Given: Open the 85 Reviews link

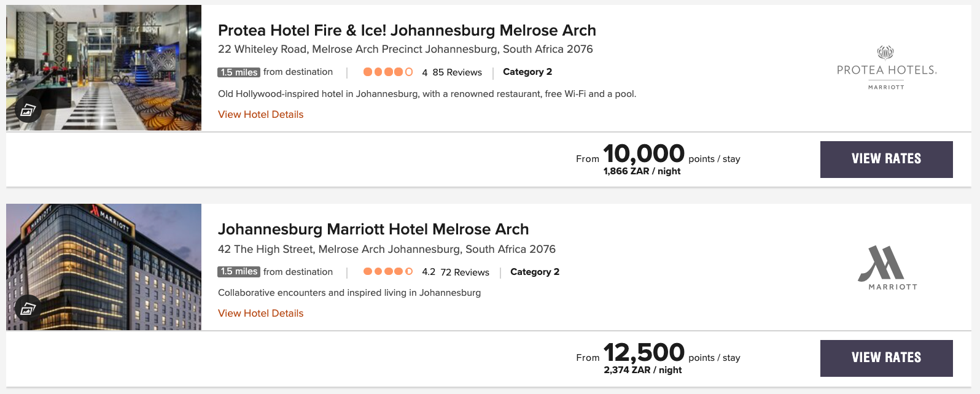Looking at the screenshot, I should click(457, 72).
